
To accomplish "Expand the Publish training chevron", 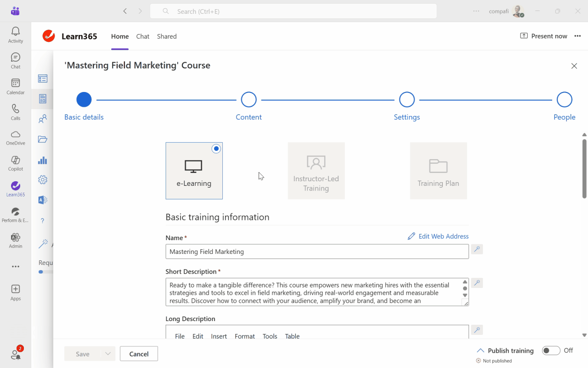I will 480,351.
